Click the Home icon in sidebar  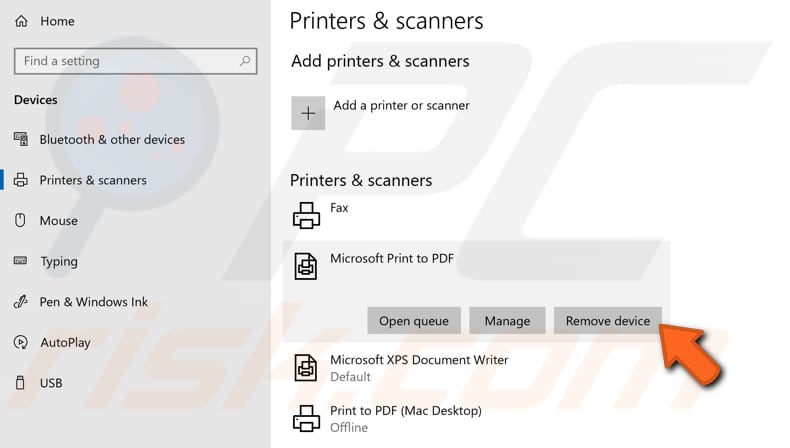point(21,21)
